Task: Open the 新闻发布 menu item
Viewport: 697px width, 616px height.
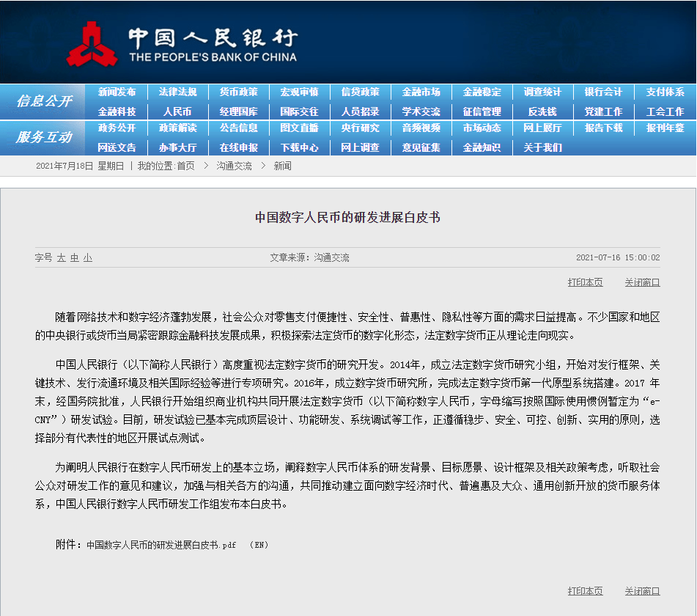Action: 117,92
